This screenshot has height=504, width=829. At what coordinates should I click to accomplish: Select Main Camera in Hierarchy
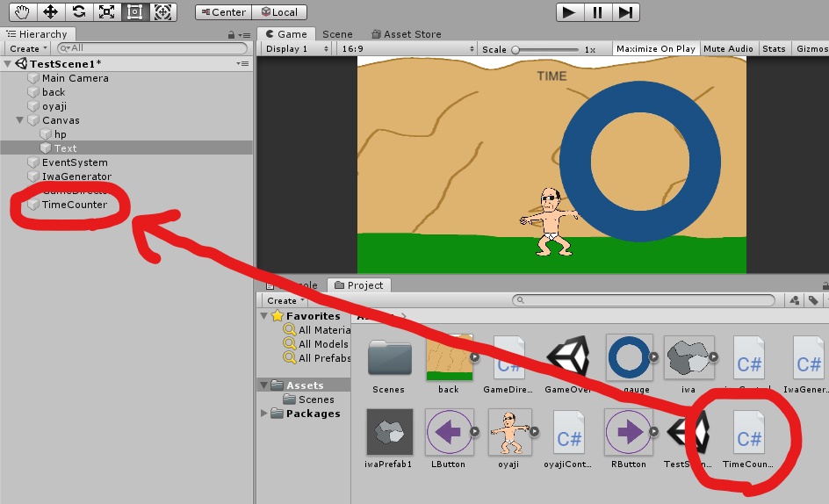coord(75,78)
